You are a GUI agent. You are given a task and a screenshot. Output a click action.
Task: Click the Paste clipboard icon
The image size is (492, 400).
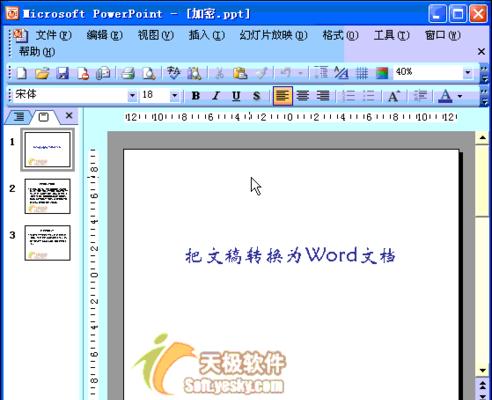tap(240, 73)
